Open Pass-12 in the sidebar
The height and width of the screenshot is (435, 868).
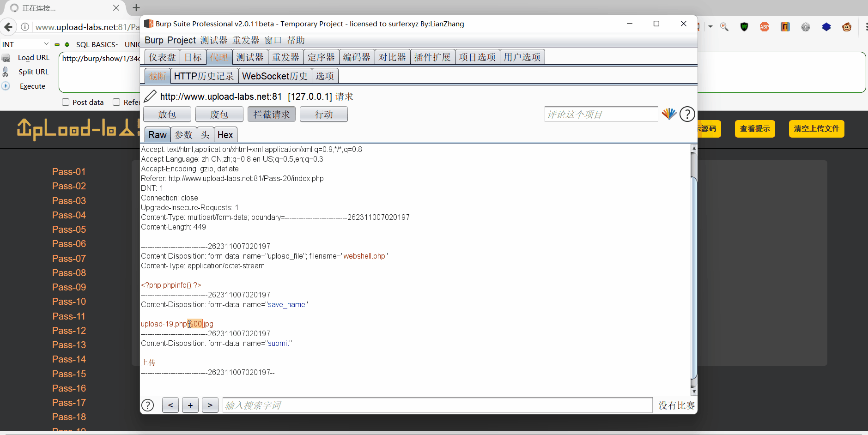pos(69,331)
